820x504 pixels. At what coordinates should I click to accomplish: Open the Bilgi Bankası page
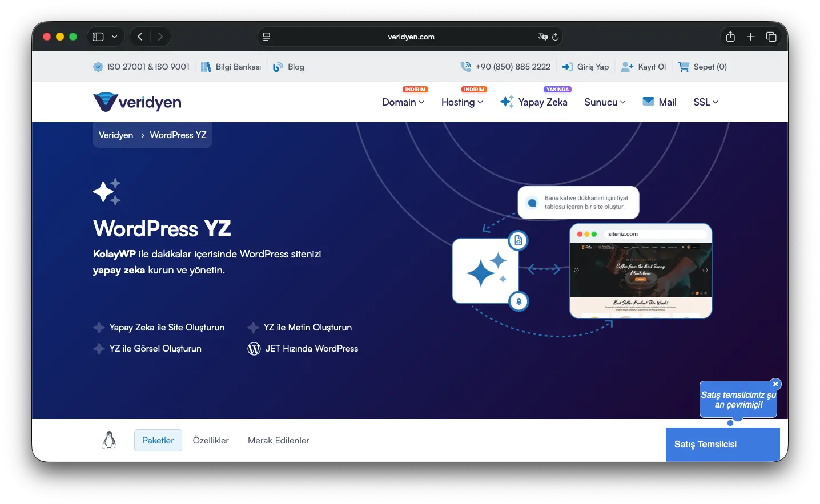click(x=238, y=67)
